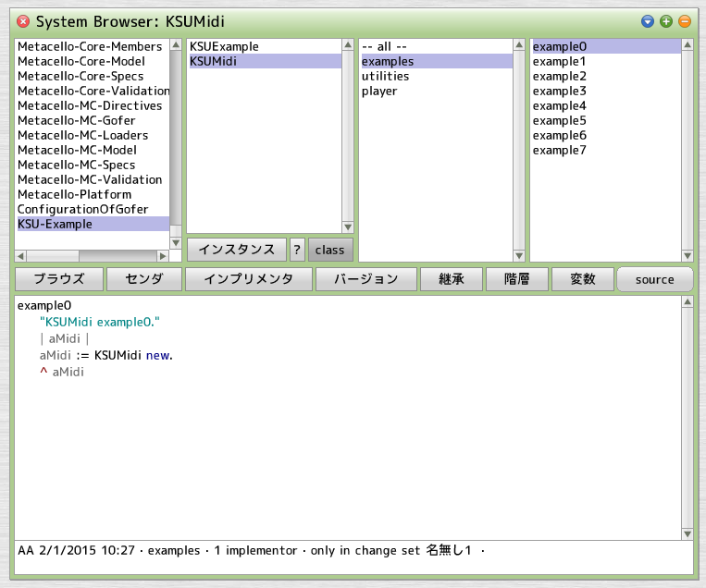
Task: Select method example6
Action: click(606, 135)
